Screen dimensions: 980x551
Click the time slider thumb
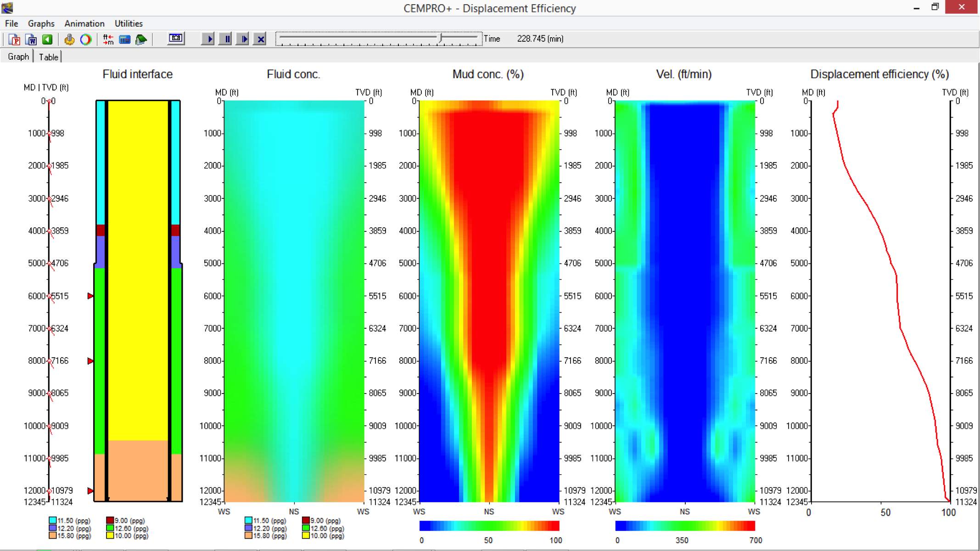tap(440, 38)
